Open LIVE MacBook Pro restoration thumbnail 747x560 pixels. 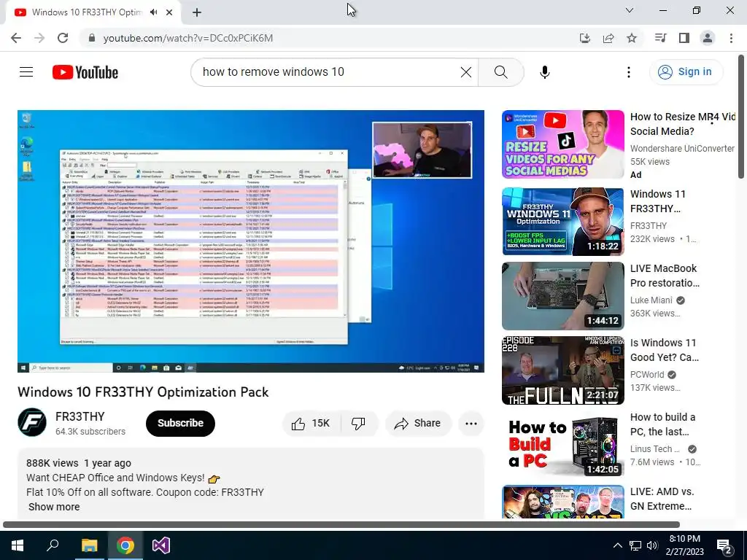562,296
